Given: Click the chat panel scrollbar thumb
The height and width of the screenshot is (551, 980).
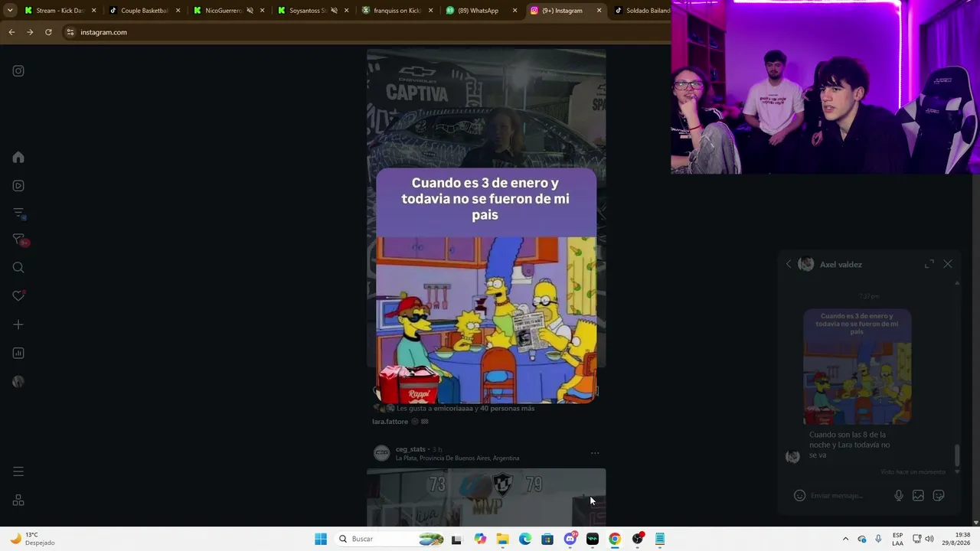Looking at the screenshot, I should click(x=957, y=455).
